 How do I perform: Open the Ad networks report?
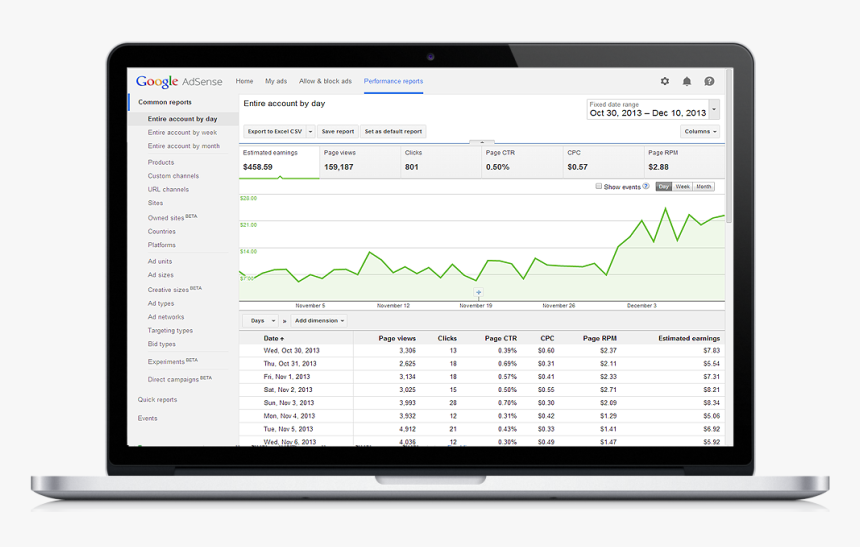[x=166, y=317]
